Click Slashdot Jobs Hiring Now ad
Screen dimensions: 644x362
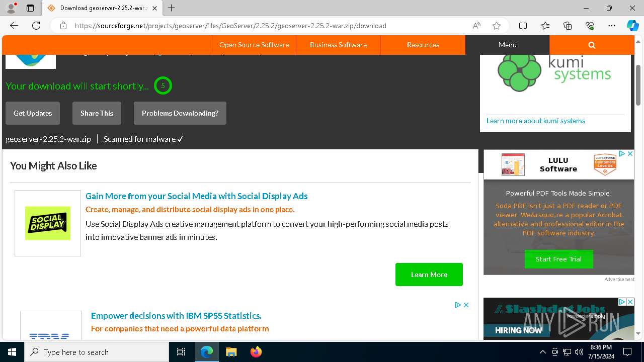click(x=558, y=319)
